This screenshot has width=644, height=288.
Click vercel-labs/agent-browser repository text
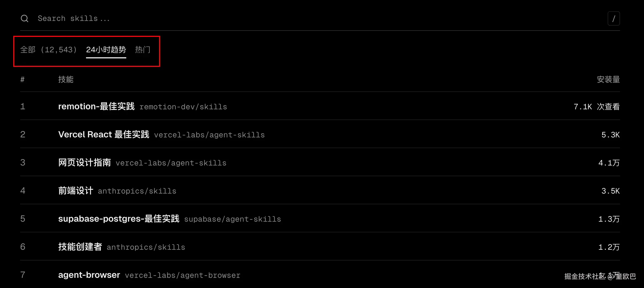pos(183,275)
